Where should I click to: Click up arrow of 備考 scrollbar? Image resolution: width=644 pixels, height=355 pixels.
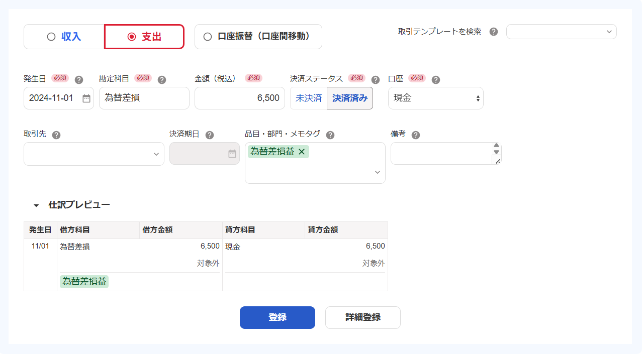(x=497, y=145)
